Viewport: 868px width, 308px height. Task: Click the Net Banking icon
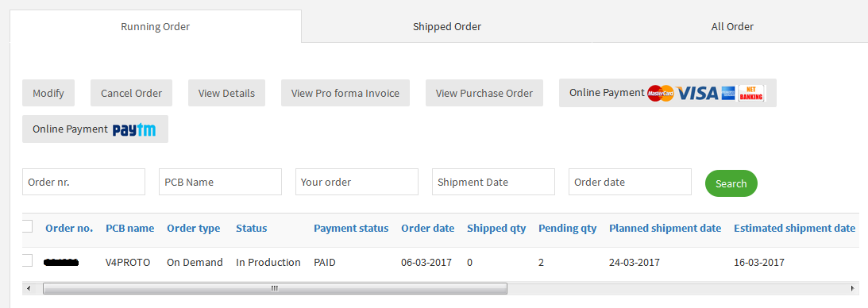point(751,94)
